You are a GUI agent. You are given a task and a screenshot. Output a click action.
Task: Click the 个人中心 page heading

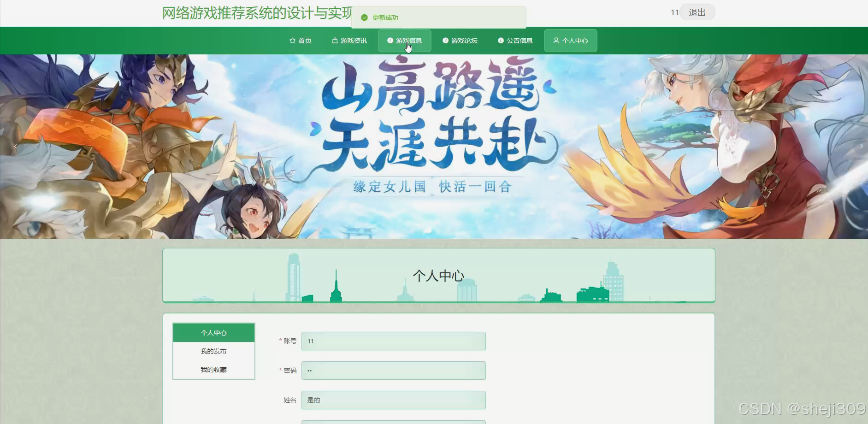(x=438, y=276)
